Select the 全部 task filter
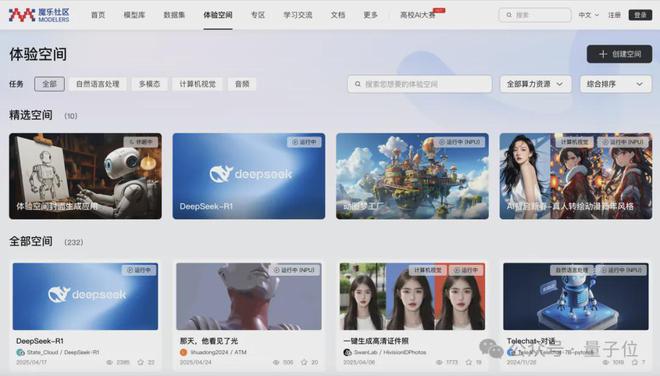Screen dimensions: 660x376 49,84
